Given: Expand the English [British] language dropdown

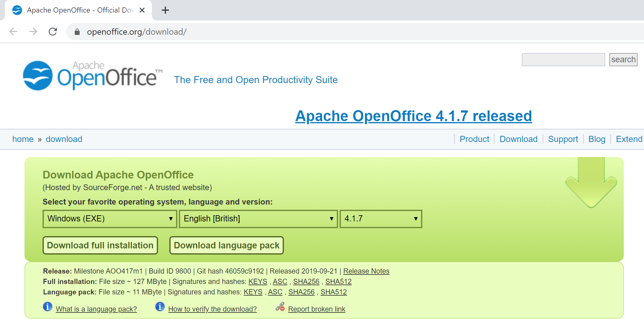Looking at the screenshot, I should pyautogui.click(x=258, y=219).
